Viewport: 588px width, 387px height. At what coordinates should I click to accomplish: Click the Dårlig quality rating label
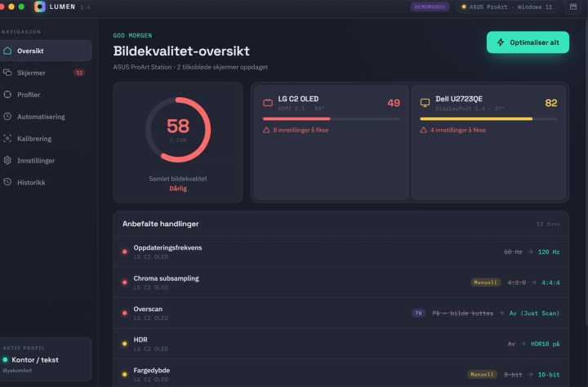coord(178,189)
